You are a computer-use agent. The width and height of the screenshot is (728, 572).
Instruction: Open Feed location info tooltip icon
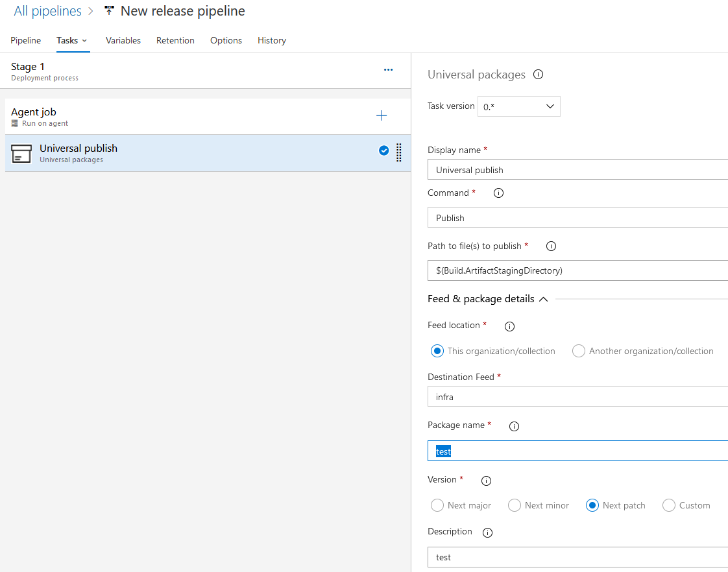509,326
